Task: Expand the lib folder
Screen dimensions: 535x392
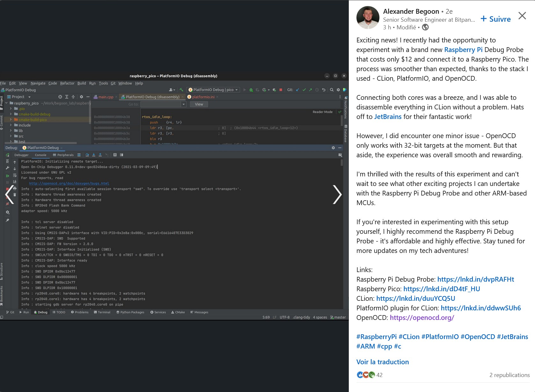Action: pyautogui.click(x=11, y=130)
